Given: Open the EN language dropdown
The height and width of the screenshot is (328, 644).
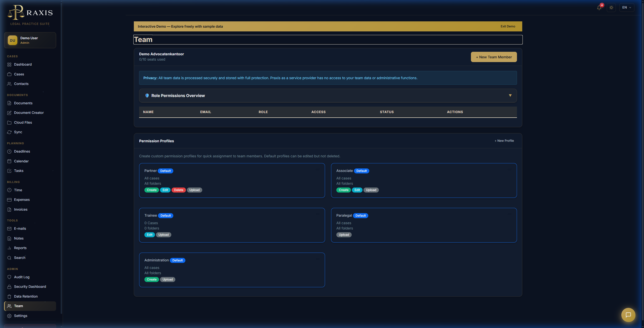Looking at the screenshot, I should (x=627, y=8).
